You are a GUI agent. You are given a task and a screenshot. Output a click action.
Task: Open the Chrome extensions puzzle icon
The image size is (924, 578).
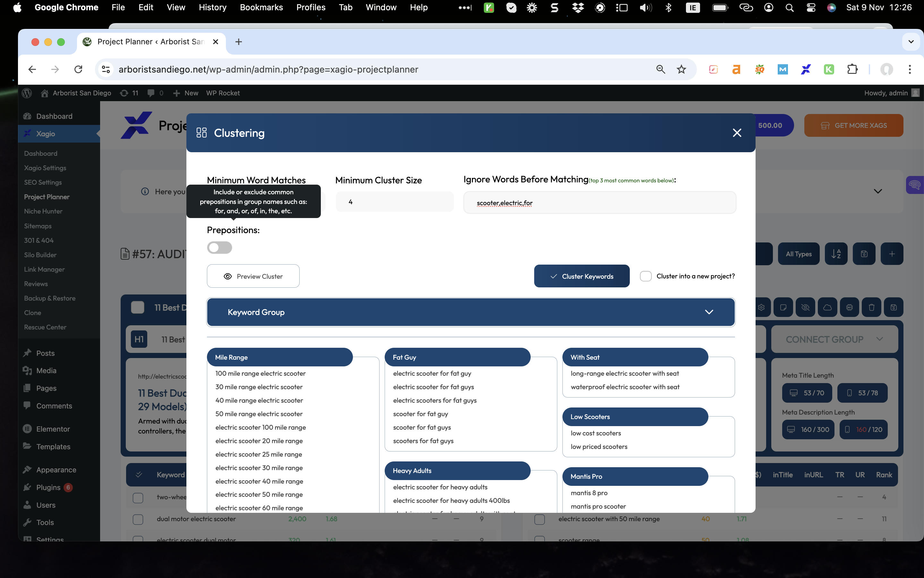click(852, 69)
